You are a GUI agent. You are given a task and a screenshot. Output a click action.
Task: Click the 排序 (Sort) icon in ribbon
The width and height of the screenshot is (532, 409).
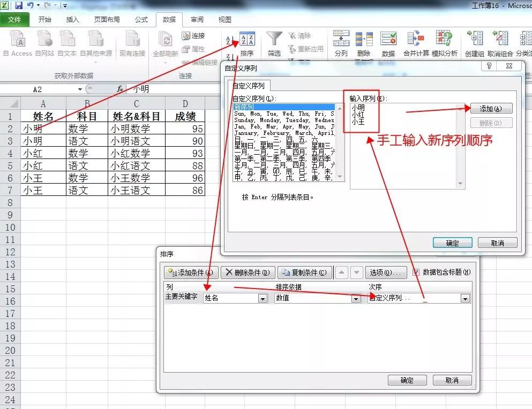tap(247, 41)
